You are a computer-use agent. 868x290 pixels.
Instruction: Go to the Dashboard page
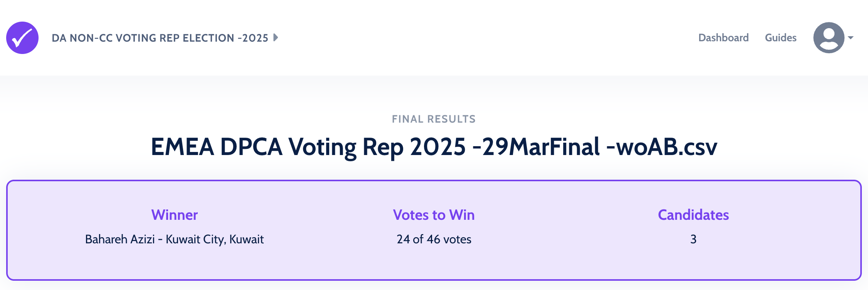point(723,38)
